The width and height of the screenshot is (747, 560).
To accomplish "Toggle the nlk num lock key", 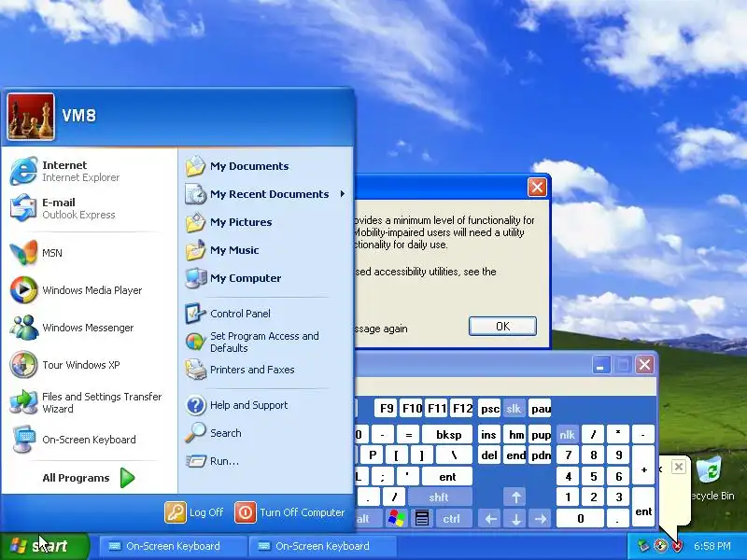I will click(x=567, y=434).
